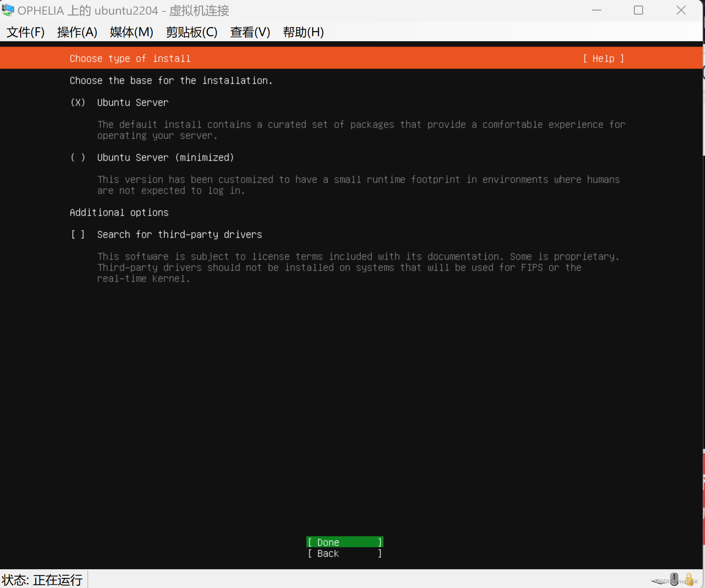Click the 'Choose type of install' header text

point(130,59)
